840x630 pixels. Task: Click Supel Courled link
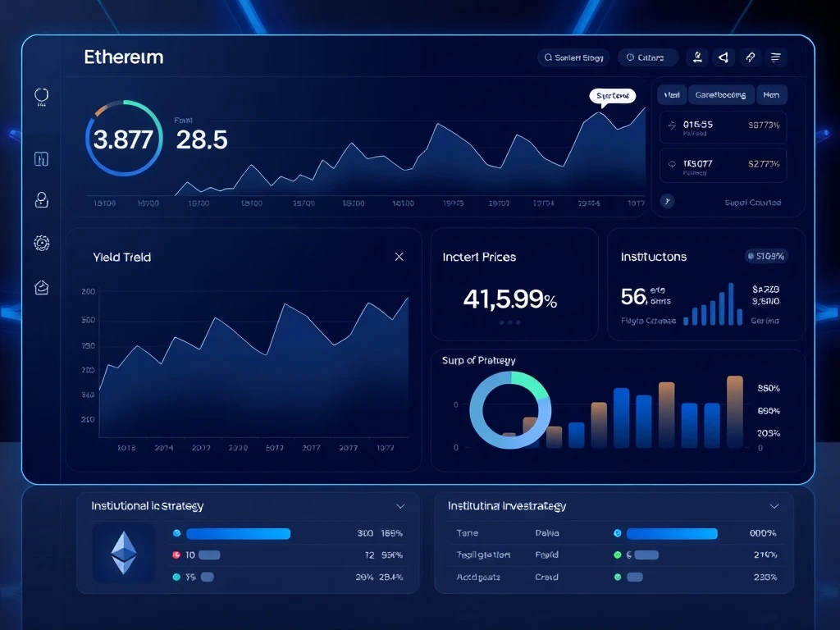(752, 203)
